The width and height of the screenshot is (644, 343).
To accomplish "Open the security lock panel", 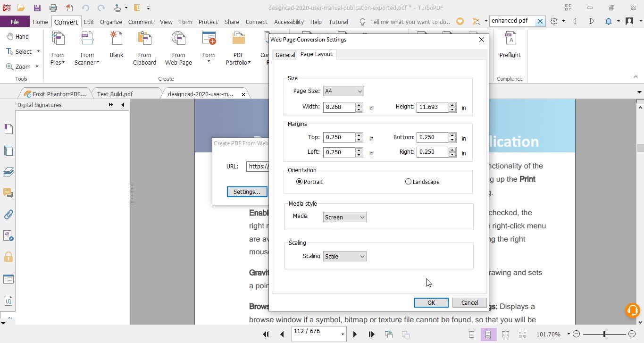I will [x=8, y=257].
